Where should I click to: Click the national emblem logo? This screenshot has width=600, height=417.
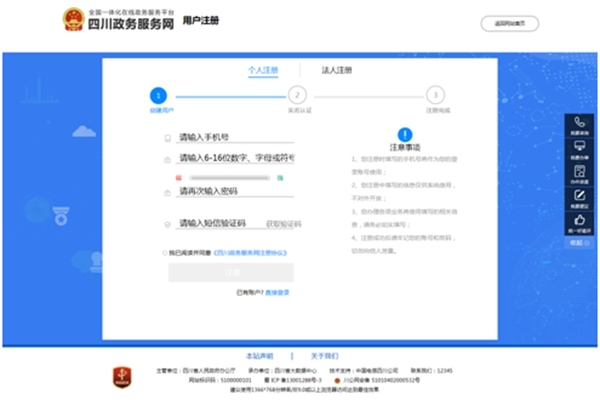click(x=73, y=21)
